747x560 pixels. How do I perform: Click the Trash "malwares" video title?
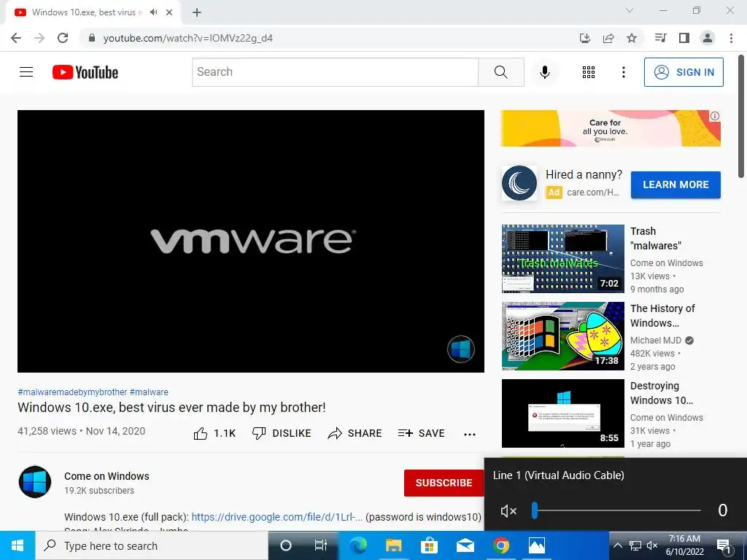click(656, 238)
